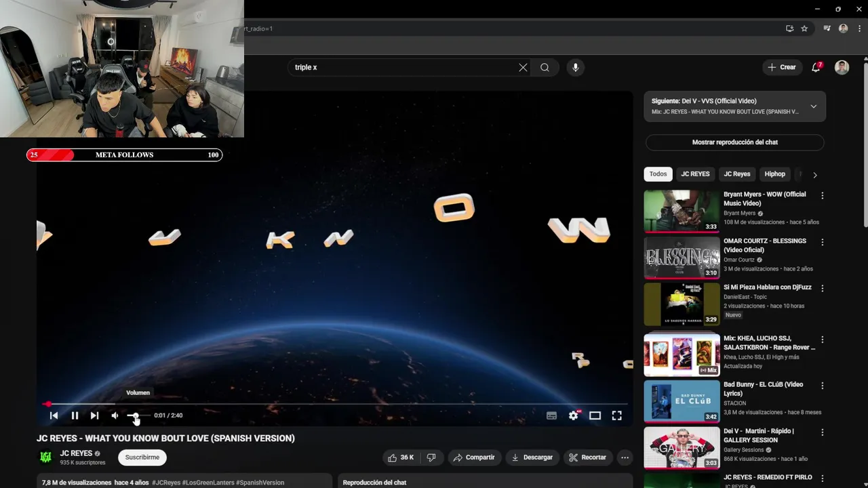The width and height of the screenshot is (868, 488).
Task: Mute the video with speaker icon
Action: [115, 415]
